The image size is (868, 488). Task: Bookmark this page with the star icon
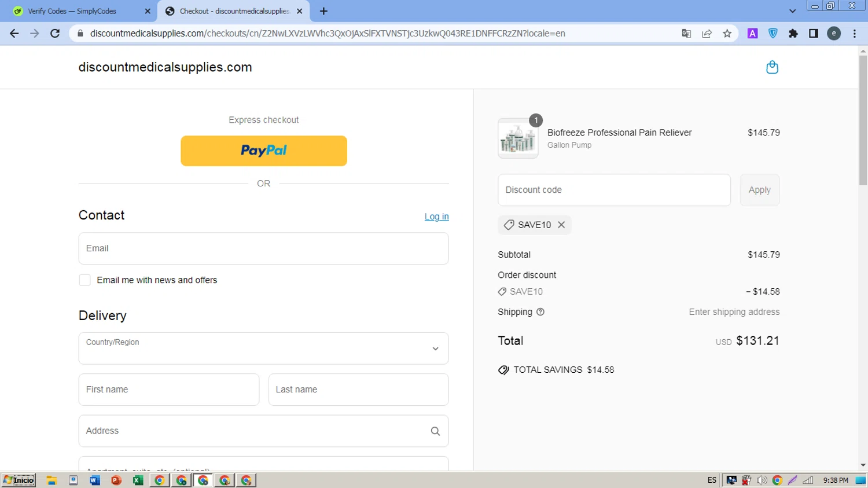click(x=727, y=34)
